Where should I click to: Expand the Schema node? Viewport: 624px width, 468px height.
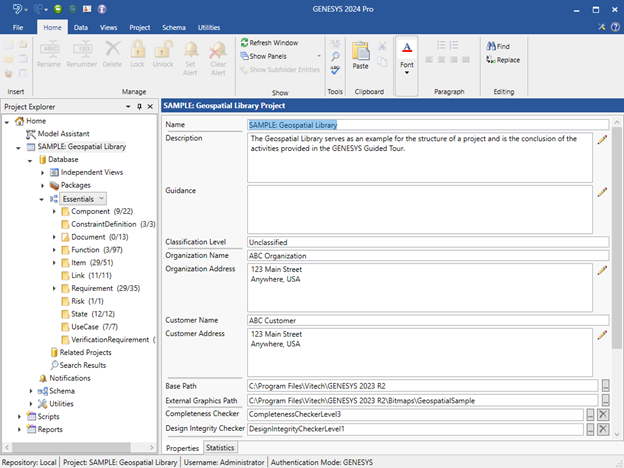click(x=31, y=391)
